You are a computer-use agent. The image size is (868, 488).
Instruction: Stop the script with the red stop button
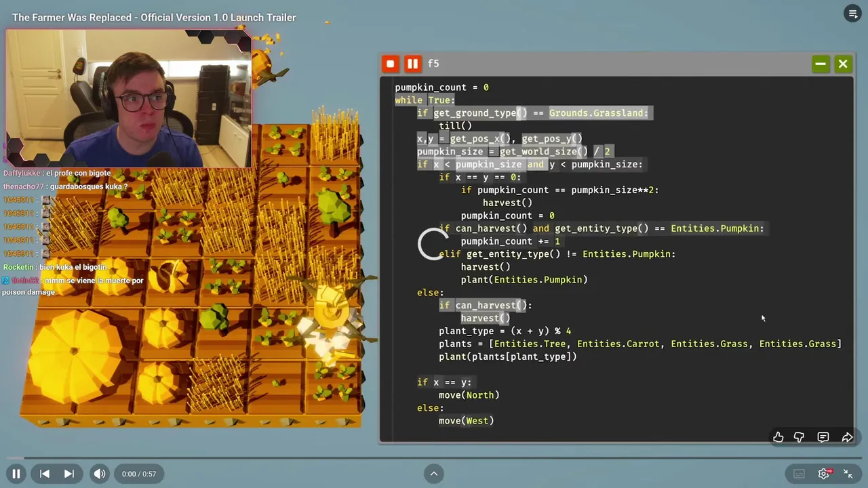click(390, 64)
